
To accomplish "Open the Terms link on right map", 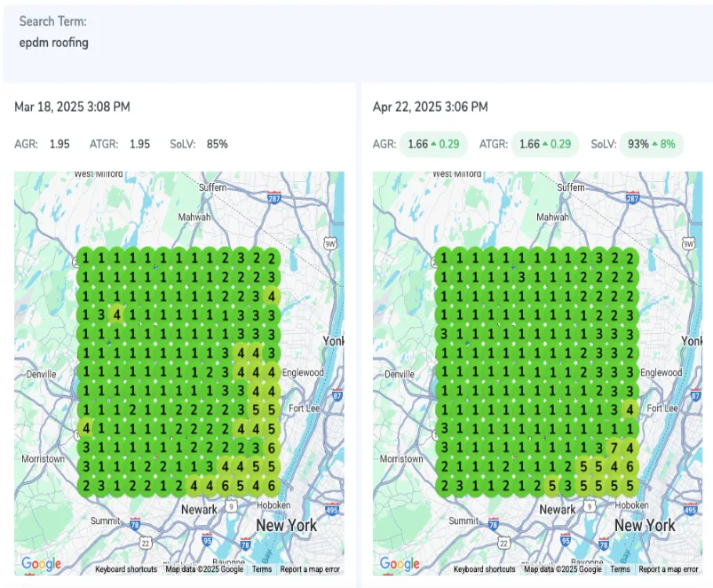I will point(621,569).
